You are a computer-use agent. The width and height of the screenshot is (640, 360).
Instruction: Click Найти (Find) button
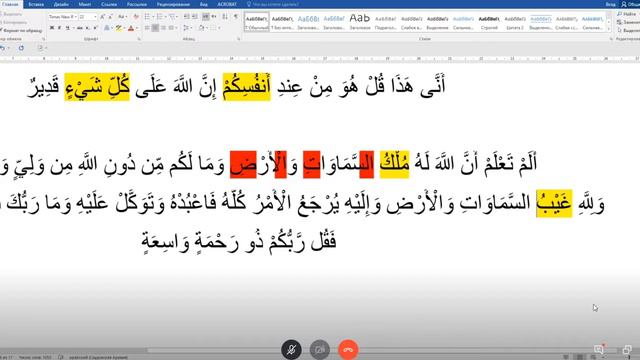(x=627, y=14)
